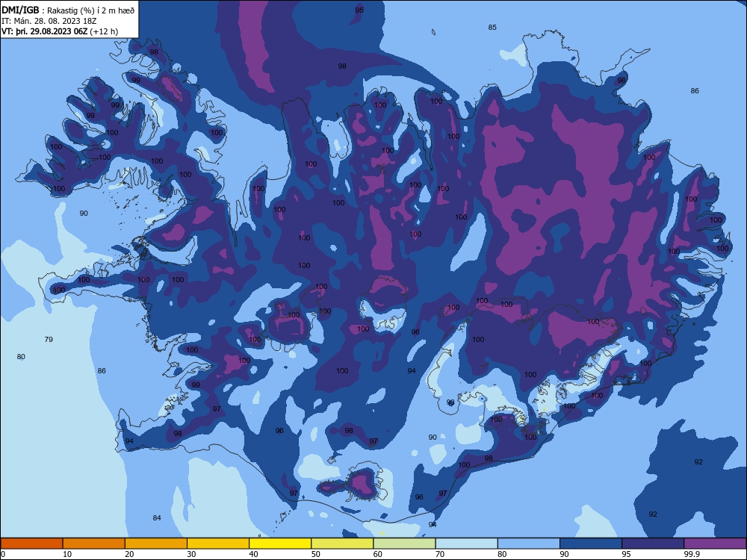
Task: Click the title 'DMI/IGB : Rakastig (%) í 2 m hæð'
Action: tap(68, 10)
